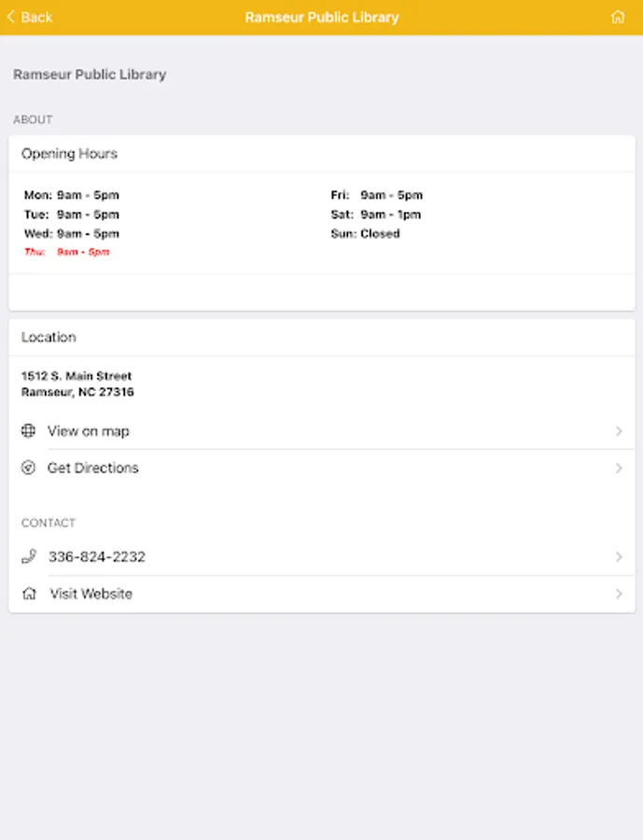The image size is (643, 840).
Task: Select Get Directions
Action: 93,468
